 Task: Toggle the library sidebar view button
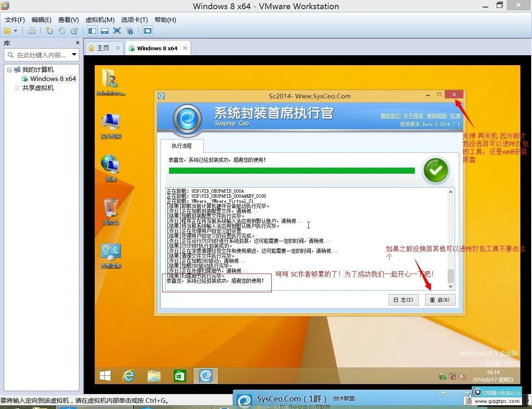click(92, 31)
